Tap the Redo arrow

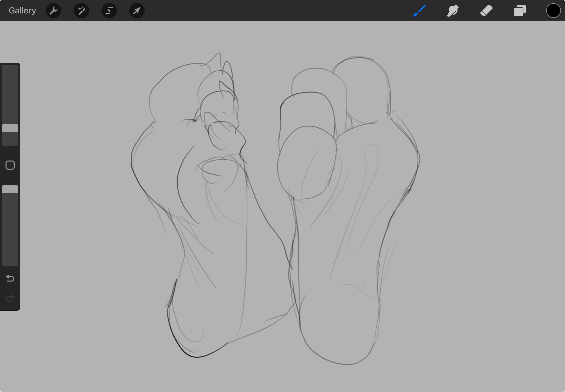[x=10, y=298]
